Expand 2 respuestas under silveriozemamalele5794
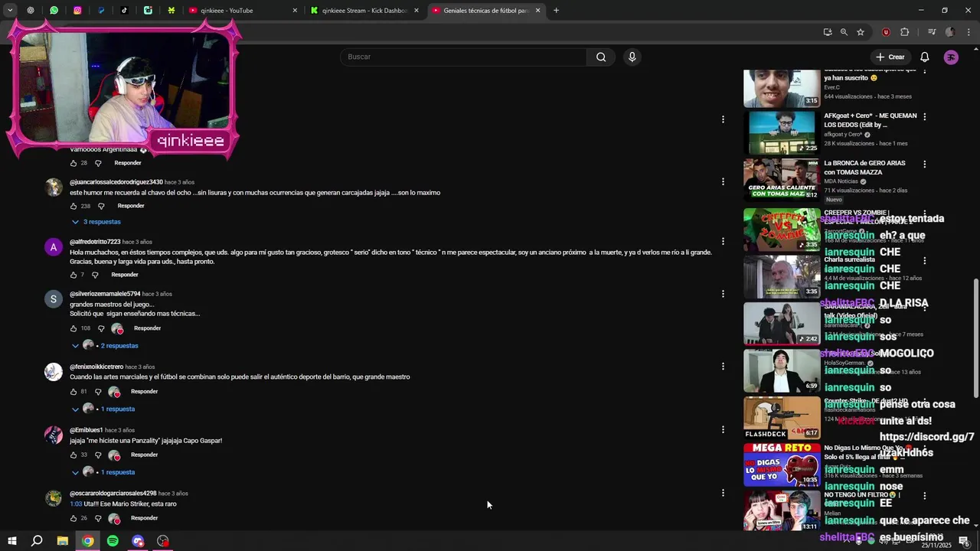 coord(105,346)
